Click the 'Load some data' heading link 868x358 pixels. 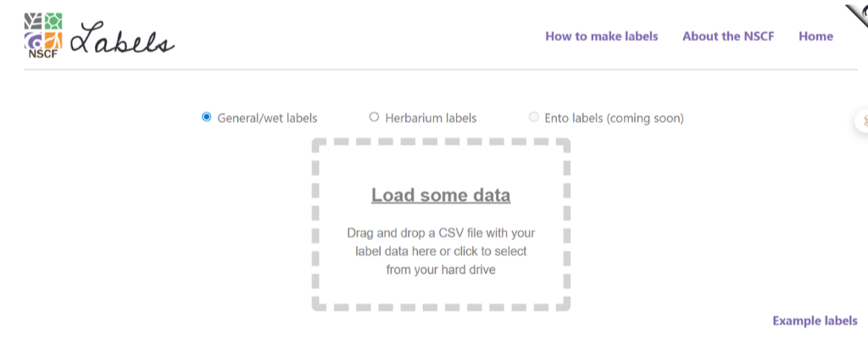[441, 195]
